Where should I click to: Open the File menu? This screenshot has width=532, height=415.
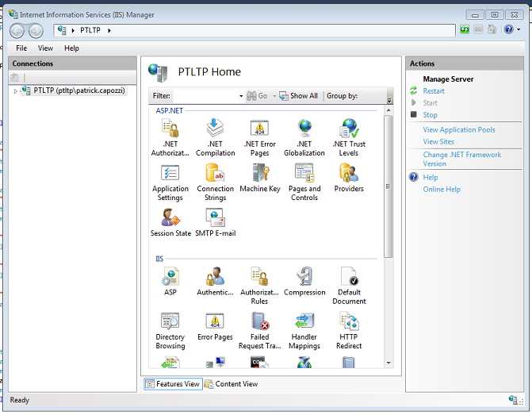click(21, 48)
